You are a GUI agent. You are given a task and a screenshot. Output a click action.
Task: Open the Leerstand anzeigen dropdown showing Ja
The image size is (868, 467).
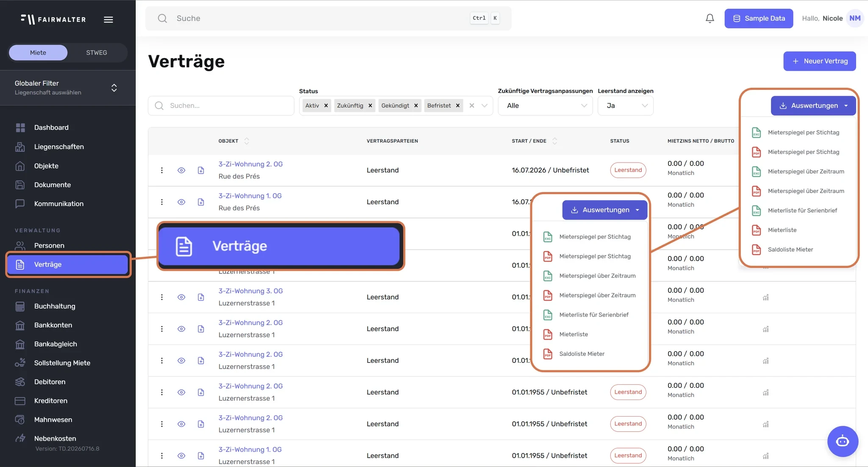tap(626, 106)
